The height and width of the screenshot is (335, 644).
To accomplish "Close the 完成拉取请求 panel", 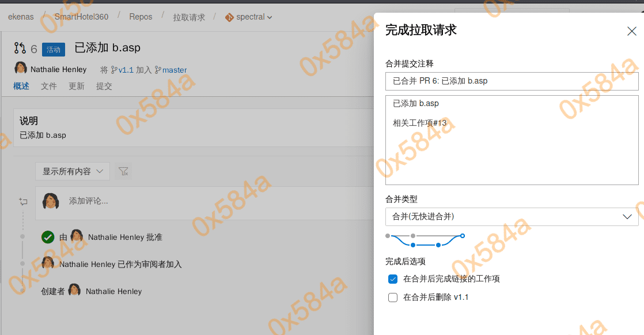I will pos(631,31).
